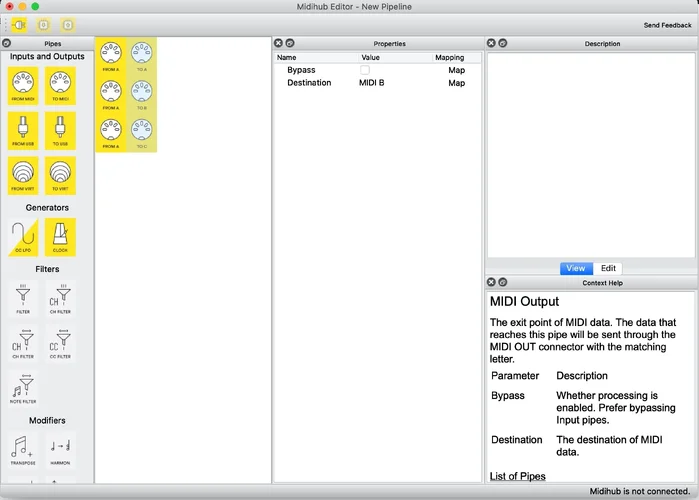699x500 pixels.
Task: Pick the TO USB pipe
Action: (x=60, y=131)
